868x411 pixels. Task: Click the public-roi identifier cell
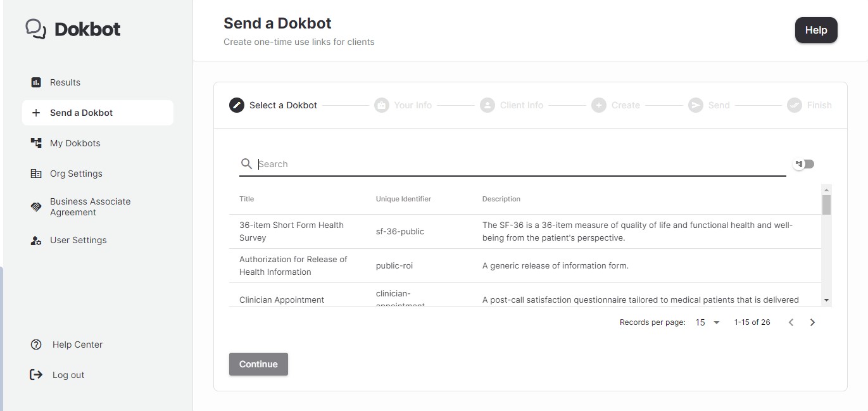(x=394, y=265)
